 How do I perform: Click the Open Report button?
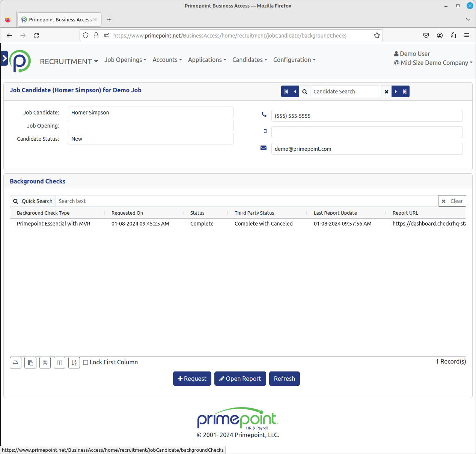tap(240, 379)
